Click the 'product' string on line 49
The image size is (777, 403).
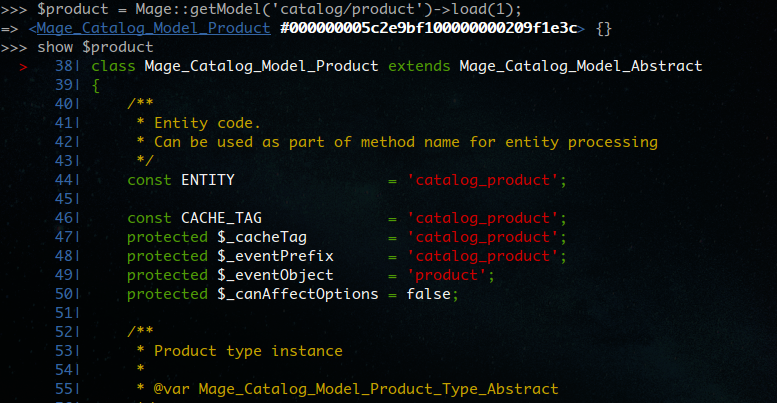pyautogui.click(x=446, y=275)
